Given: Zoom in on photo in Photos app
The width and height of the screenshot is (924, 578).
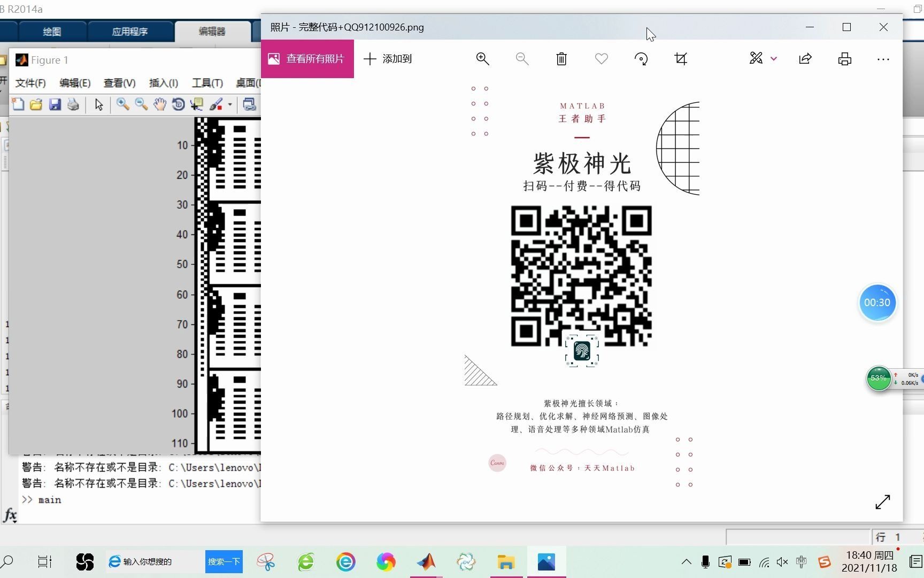Looking at the screenshot, I should click(483, 59).
